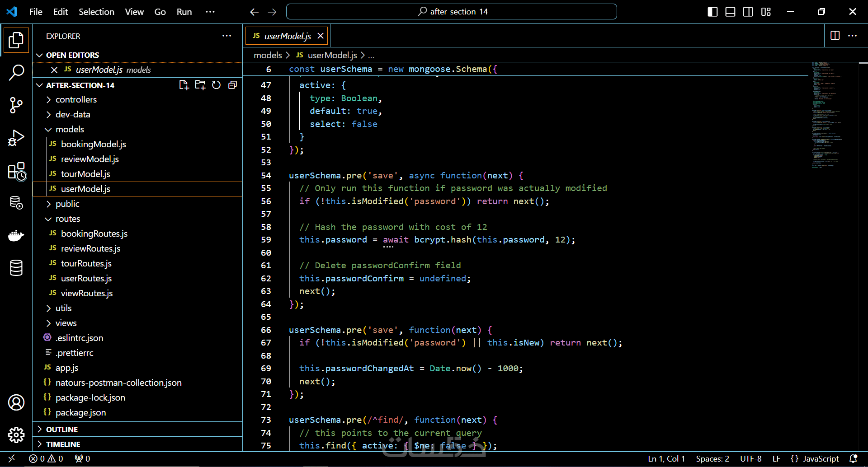
Task: Open the Extensions view
Action: pos(16,172)
